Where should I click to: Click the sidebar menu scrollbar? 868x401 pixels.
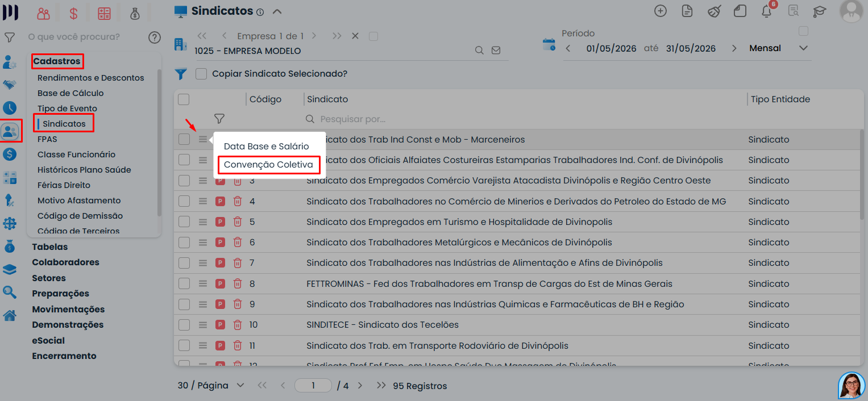tap(159, 143)
